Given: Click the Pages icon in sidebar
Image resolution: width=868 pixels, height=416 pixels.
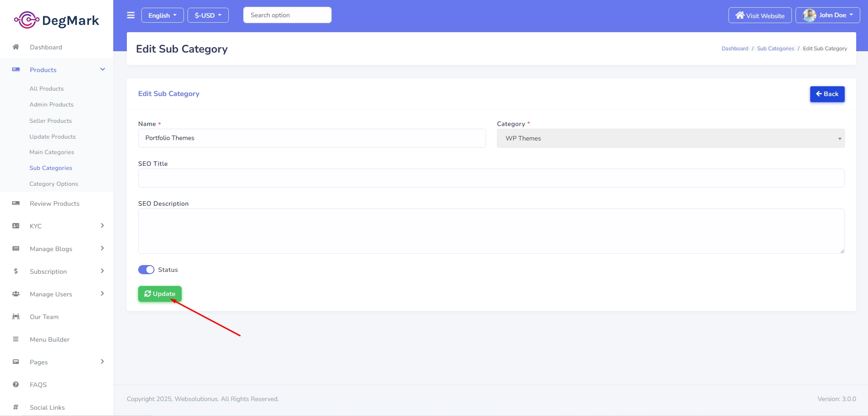Looking at the screenshot, I should [x=16, y=362].
